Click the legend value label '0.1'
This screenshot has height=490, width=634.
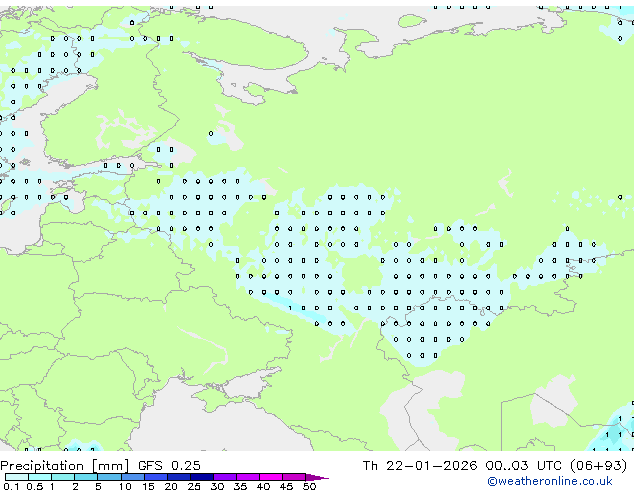click(x=12, y=486)
